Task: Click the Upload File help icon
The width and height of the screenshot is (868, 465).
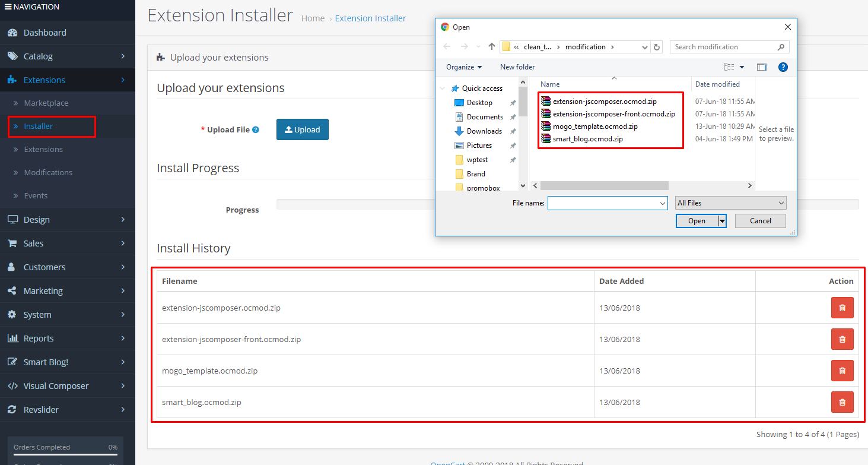Action: pyautogui.click(x=256, y=129)
